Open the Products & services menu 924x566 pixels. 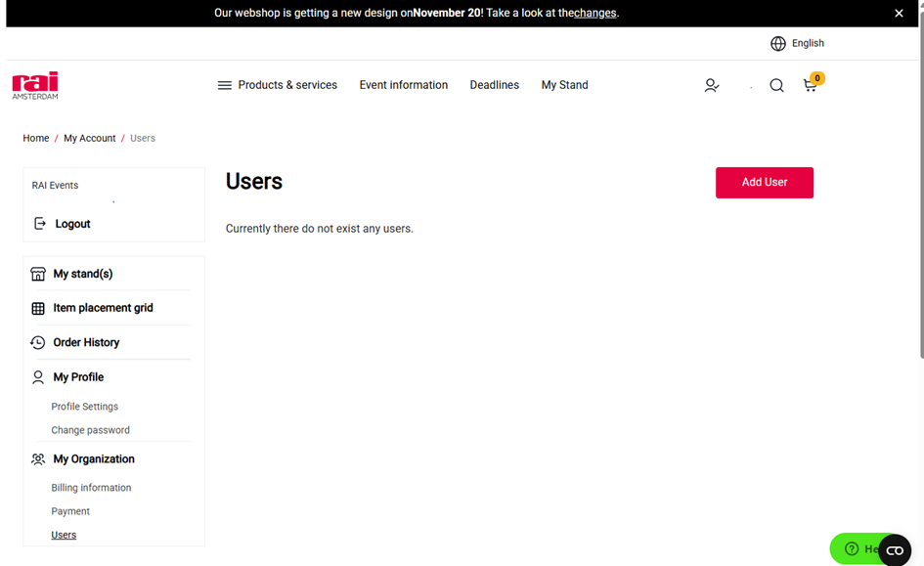[287, 85]
